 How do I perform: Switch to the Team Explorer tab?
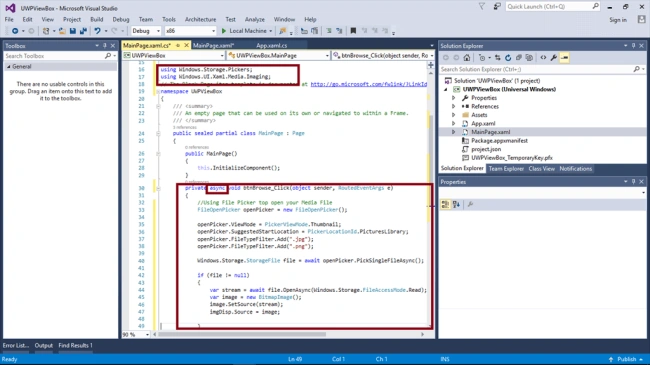[506, 169]
